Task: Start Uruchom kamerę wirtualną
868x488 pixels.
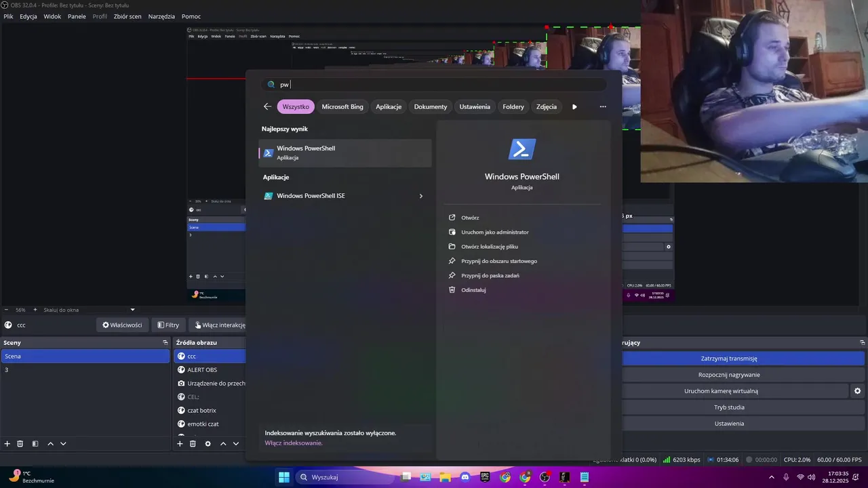Action: coord(734,391)
